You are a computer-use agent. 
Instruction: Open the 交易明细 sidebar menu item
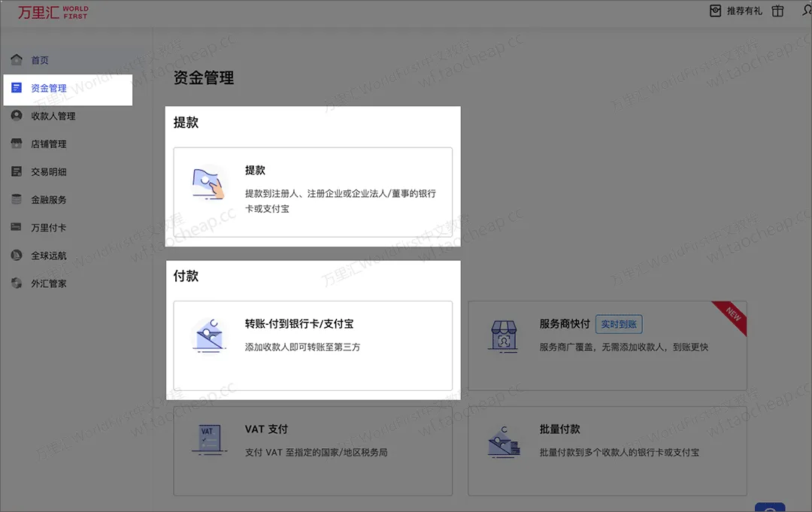point(49,171)
